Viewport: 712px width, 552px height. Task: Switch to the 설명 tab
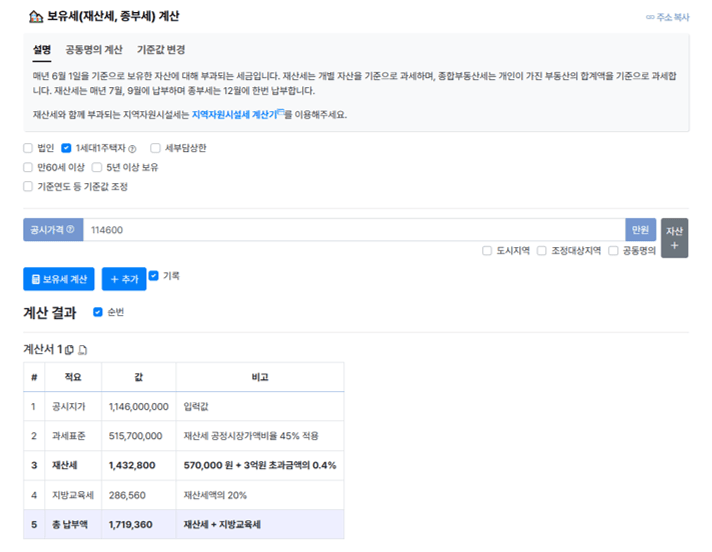pos(42,49)
